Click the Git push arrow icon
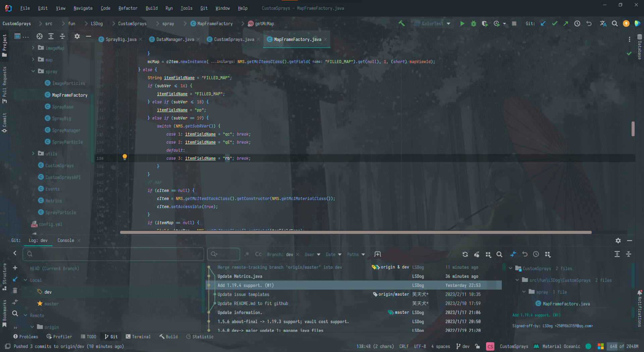The width and height of the screenshot is (644, 352). (566, 23)
